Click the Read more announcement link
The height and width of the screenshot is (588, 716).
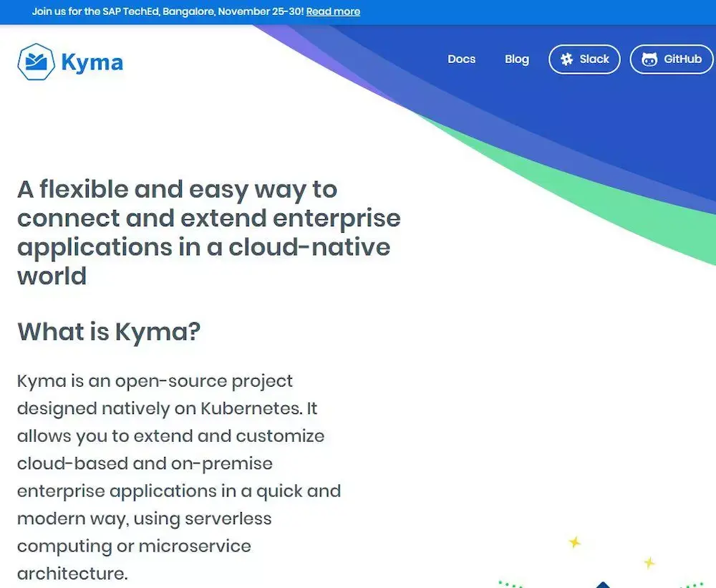coord(333,11)
